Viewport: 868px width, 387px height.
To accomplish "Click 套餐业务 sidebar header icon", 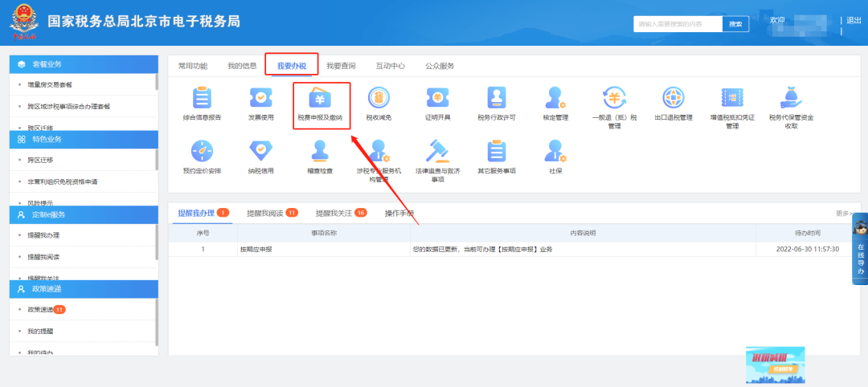I will pyautogui.click(x=22, y=64).
